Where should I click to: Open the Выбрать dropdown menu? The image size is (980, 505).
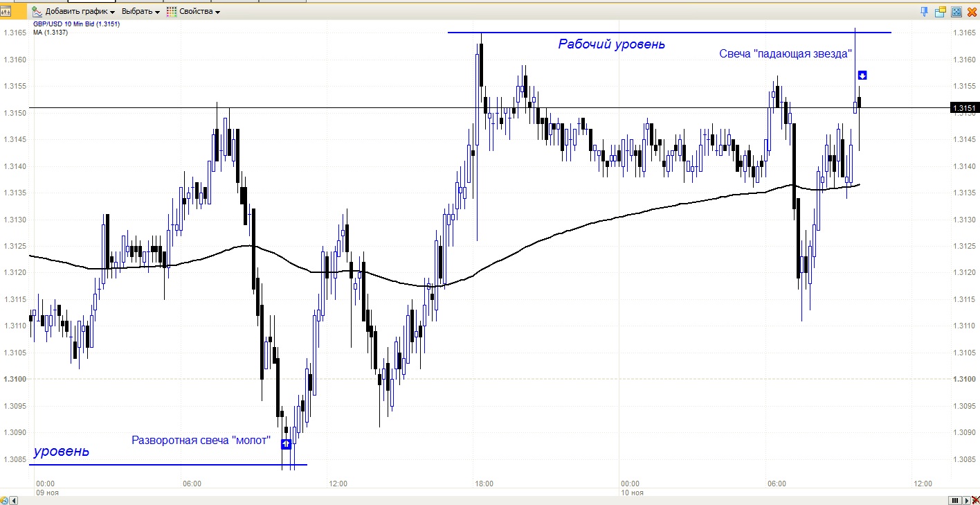tap(140, 12)
